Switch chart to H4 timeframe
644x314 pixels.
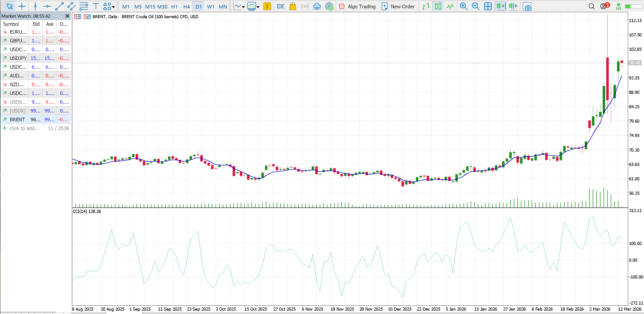tap(187, 7)
